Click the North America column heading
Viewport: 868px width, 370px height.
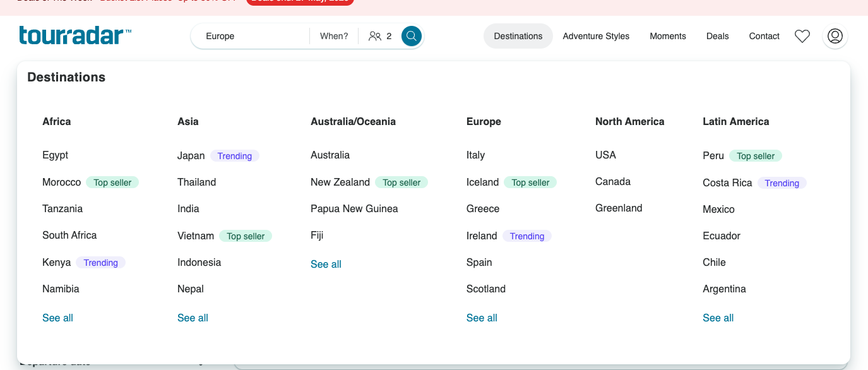click(629, 121)
